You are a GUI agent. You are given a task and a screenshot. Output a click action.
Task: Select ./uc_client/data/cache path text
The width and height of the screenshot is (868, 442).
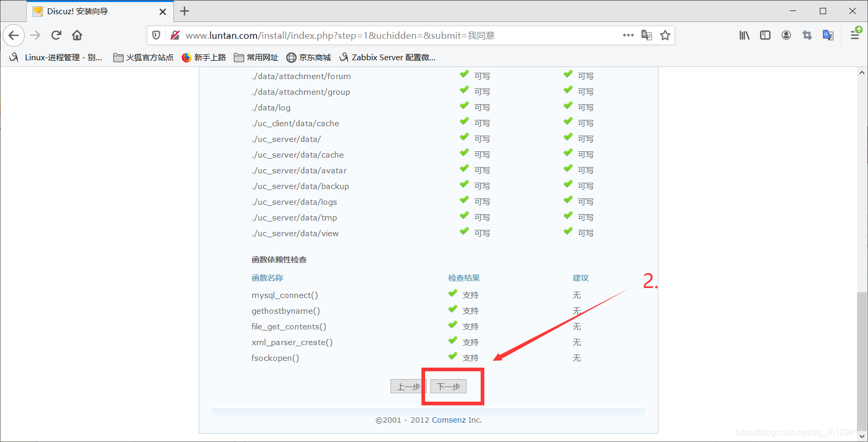click(295, 123)
